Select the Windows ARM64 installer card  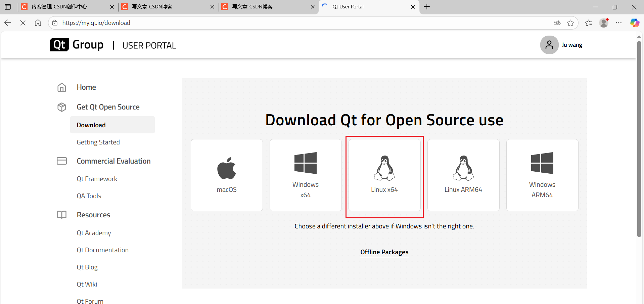pos(542,175)
